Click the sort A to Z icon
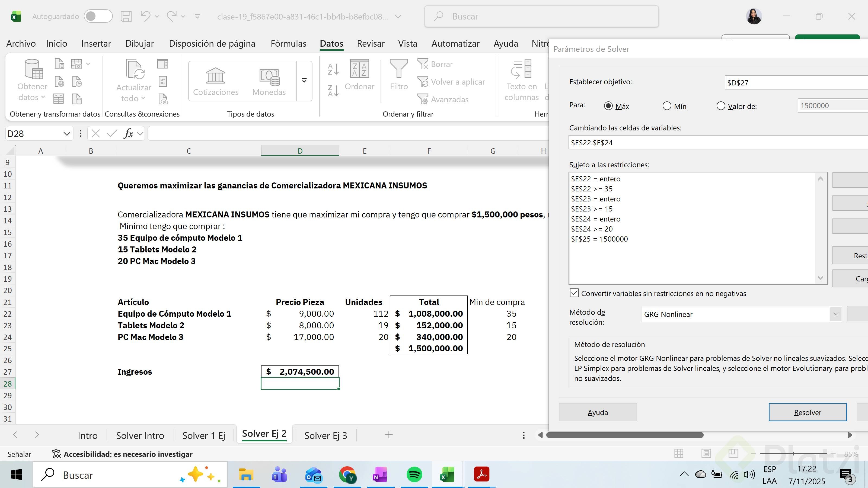Screen dimensions: 868x488 click(333, 69)
